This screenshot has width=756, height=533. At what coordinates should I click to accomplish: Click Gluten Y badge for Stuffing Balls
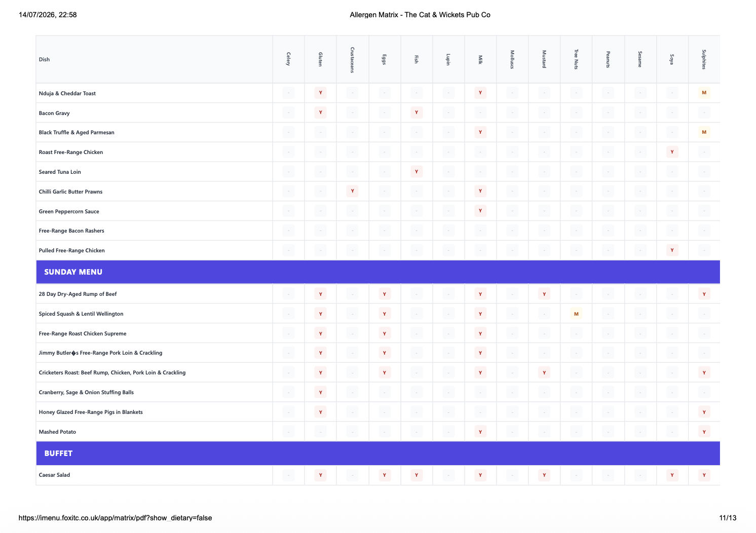[320, 392]
